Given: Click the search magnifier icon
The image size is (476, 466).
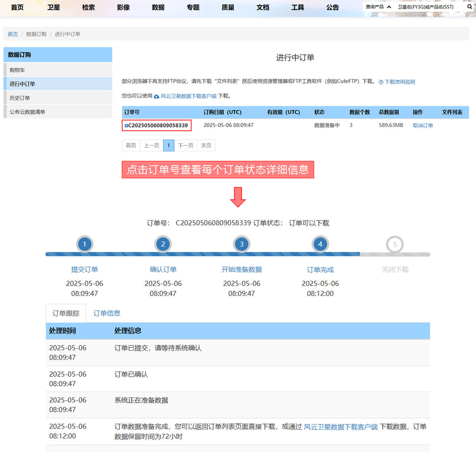Looking at the screenshot, I should [x=470, y=7].
